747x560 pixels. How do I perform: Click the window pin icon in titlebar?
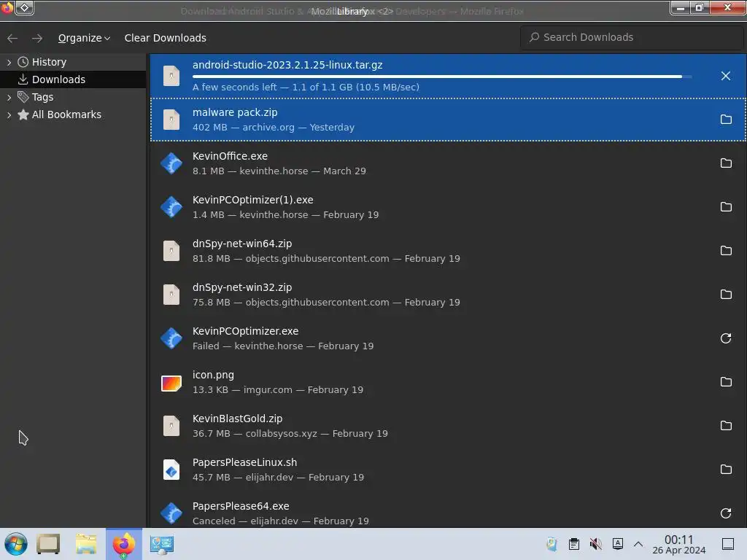[x=24, y=7]
